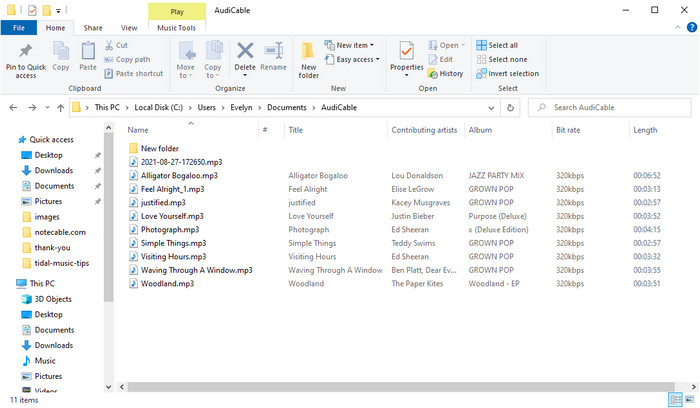The height and width of the screenshot is (408, 700).
Task: Open the File menu tab
Action: pos(19,28)
